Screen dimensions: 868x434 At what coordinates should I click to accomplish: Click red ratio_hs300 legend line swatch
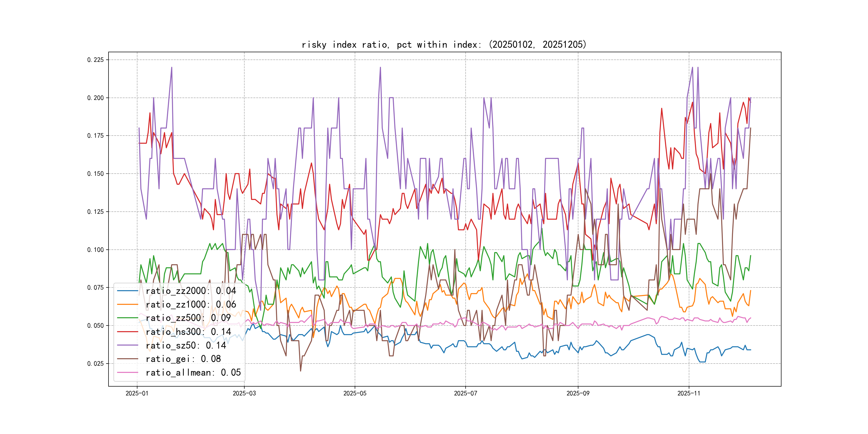127,332
